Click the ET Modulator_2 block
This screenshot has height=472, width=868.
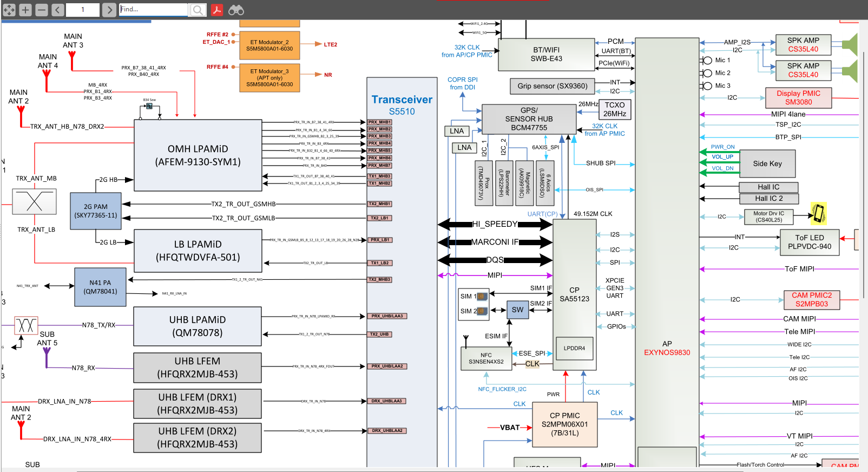269,45
